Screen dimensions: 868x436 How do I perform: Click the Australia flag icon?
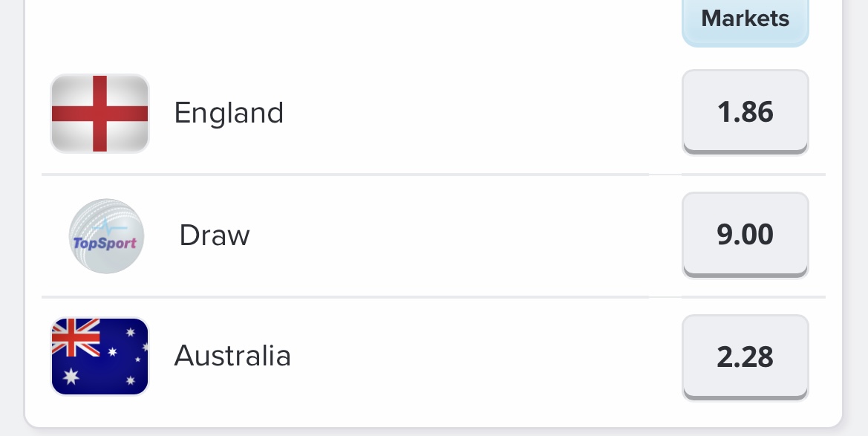tap(99, 357)
